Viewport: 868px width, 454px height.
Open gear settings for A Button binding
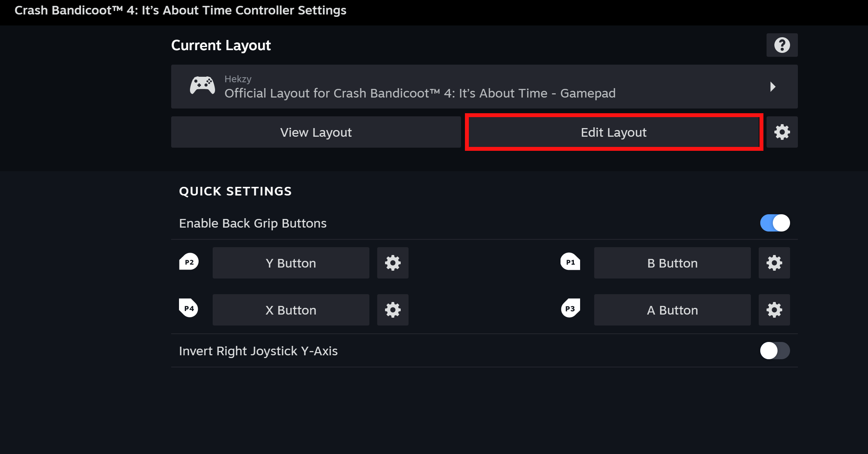774,310
